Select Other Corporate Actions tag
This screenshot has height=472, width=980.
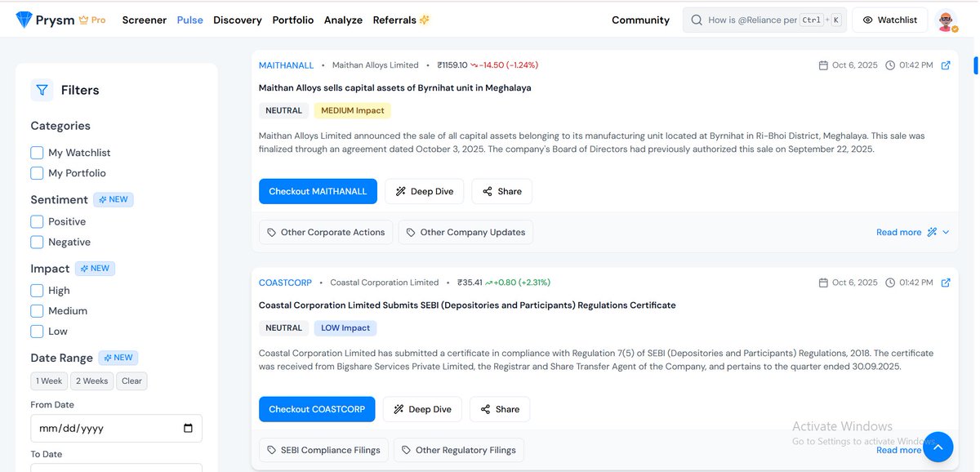[326, 232]
